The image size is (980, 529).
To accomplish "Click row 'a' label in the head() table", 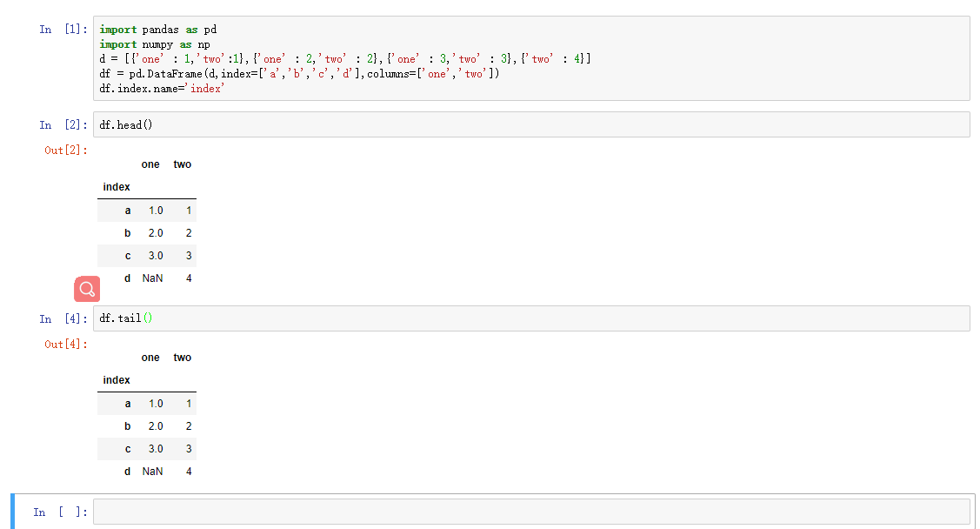I will click(x=128, y=211).
